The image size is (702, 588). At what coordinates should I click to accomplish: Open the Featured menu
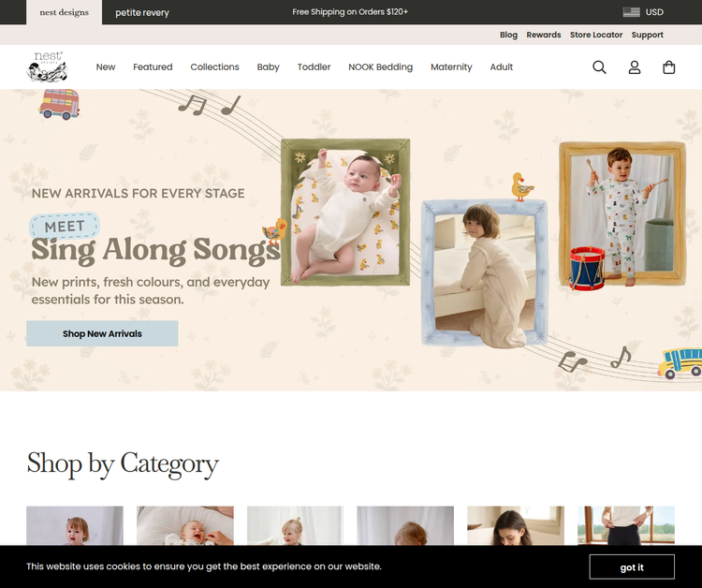pos(153,67)
